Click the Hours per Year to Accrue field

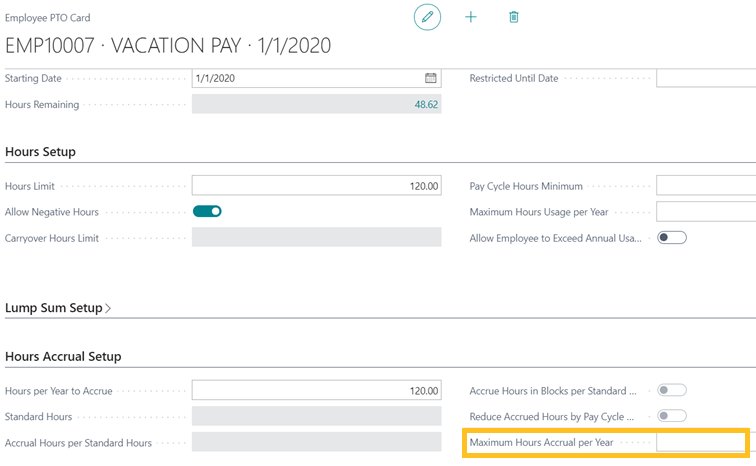(316, 390)
